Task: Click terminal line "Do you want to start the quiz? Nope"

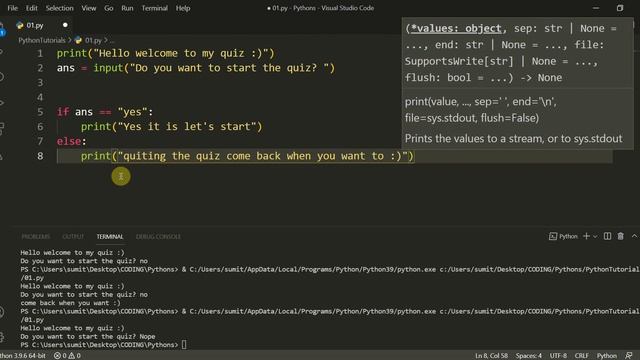Action: click(x=88, y=337)
